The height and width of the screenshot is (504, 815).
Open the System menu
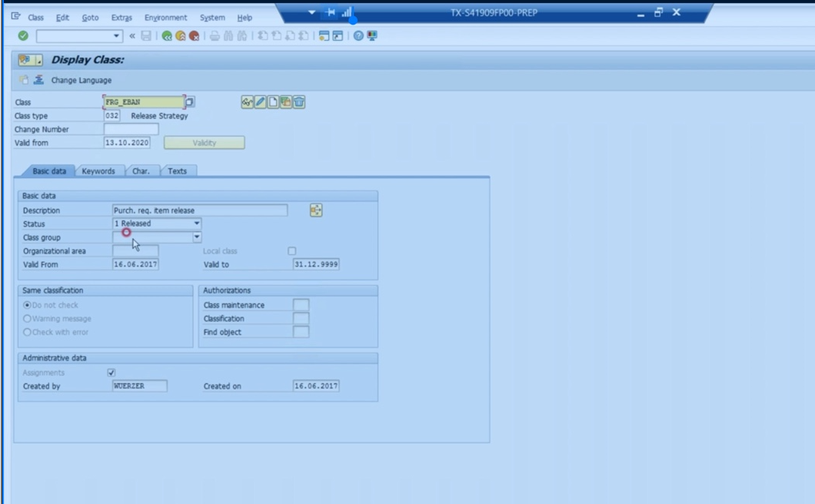(x=212, y=18)
